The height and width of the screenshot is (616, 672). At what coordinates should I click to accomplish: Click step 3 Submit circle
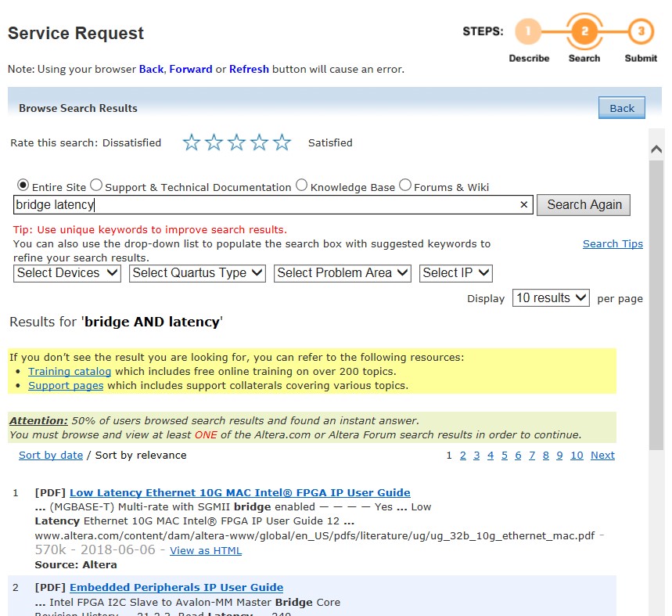[x=641, y=31]
